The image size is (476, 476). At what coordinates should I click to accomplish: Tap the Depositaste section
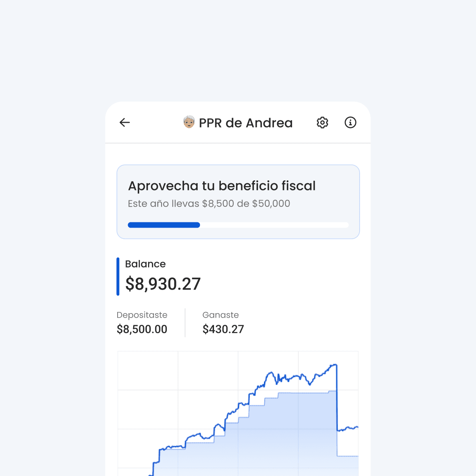coord(142,322)
